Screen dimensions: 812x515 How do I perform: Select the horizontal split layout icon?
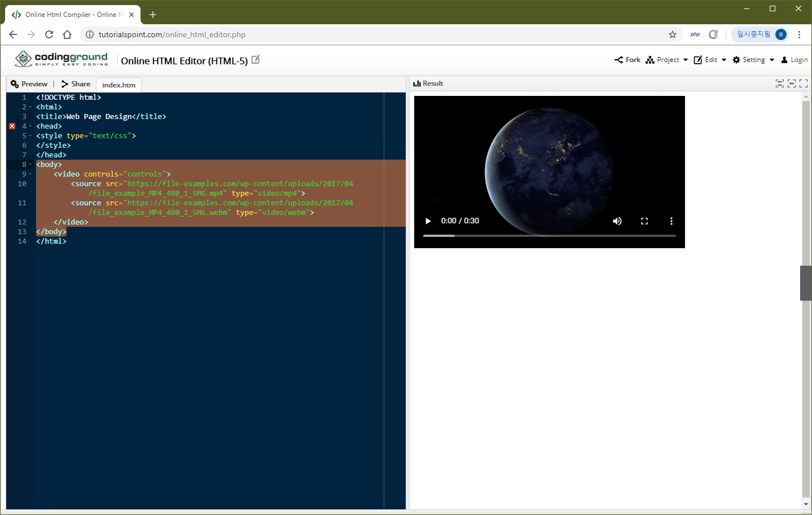(779, 83)
